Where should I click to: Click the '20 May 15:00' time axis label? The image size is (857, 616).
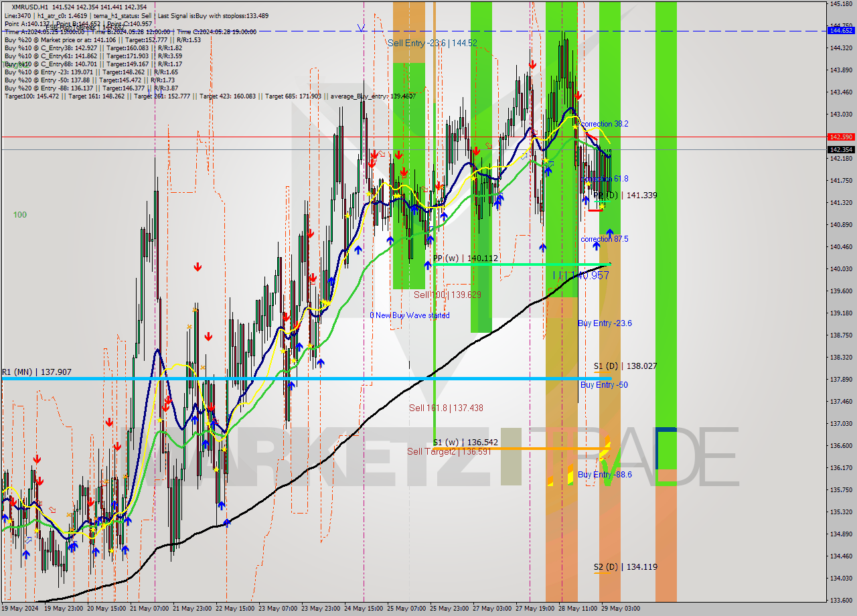[107, 609]
